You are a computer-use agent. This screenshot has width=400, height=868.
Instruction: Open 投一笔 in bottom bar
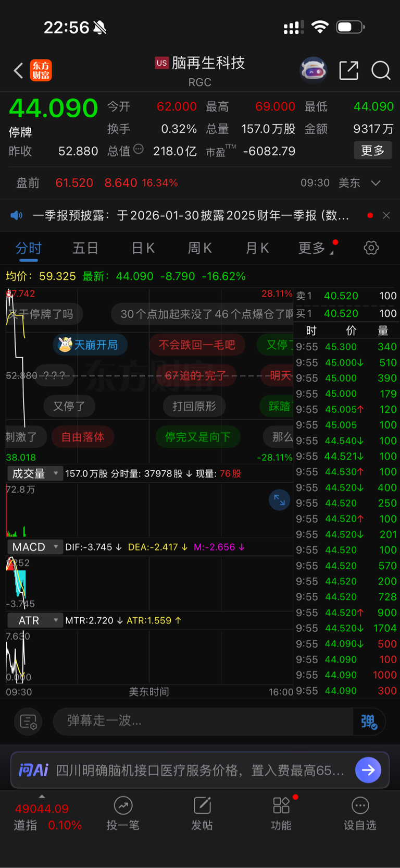tap(123, 814)
